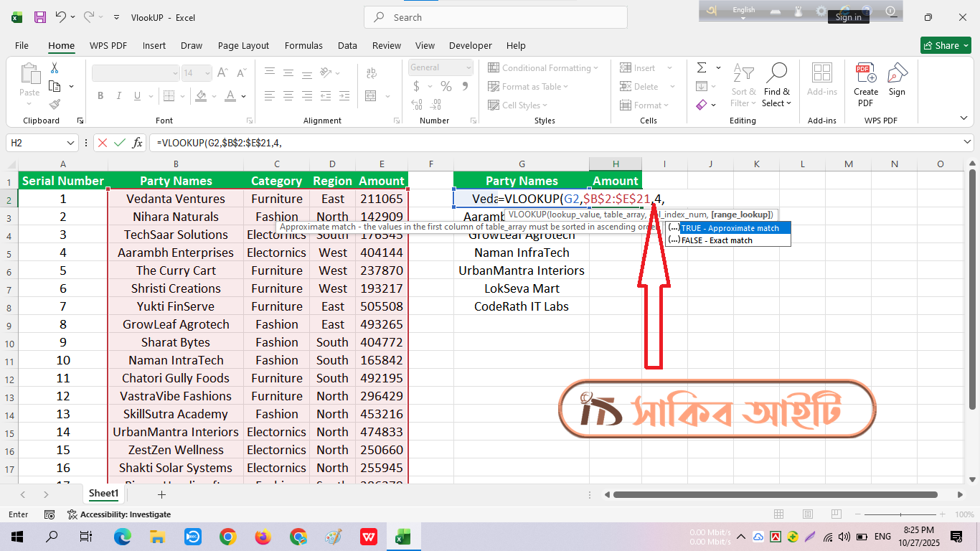
Task: Switch to the Page Layout tab
Action: (x=243, y=45)
